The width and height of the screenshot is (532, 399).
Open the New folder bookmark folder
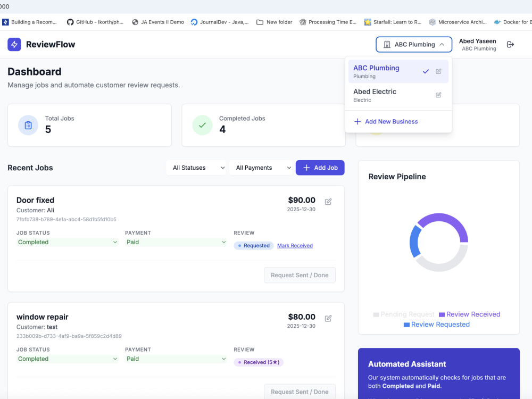pos(274,22)
